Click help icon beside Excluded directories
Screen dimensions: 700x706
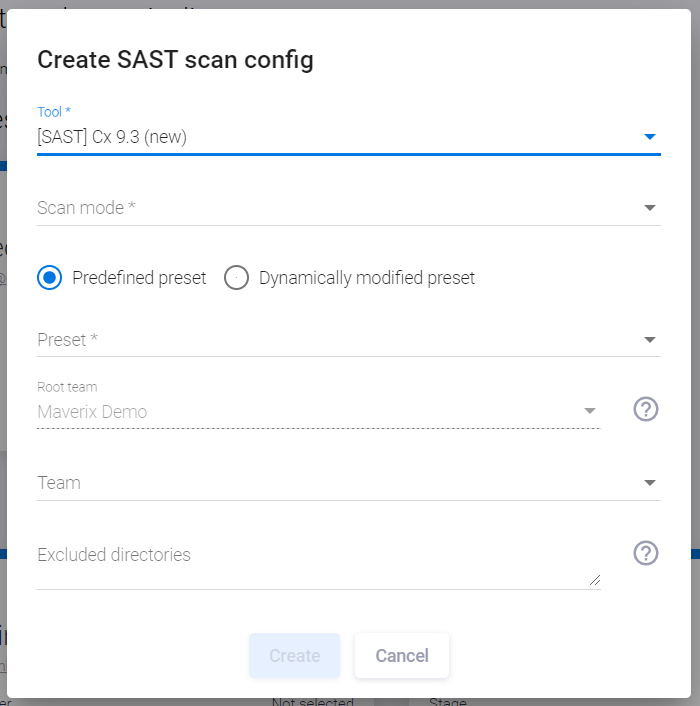(x=646, y=552)
